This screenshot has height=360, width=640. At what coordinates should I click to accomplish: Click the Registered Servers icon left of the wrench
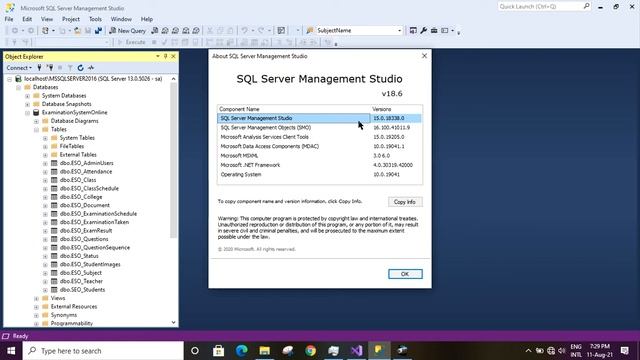pos(413,31)
